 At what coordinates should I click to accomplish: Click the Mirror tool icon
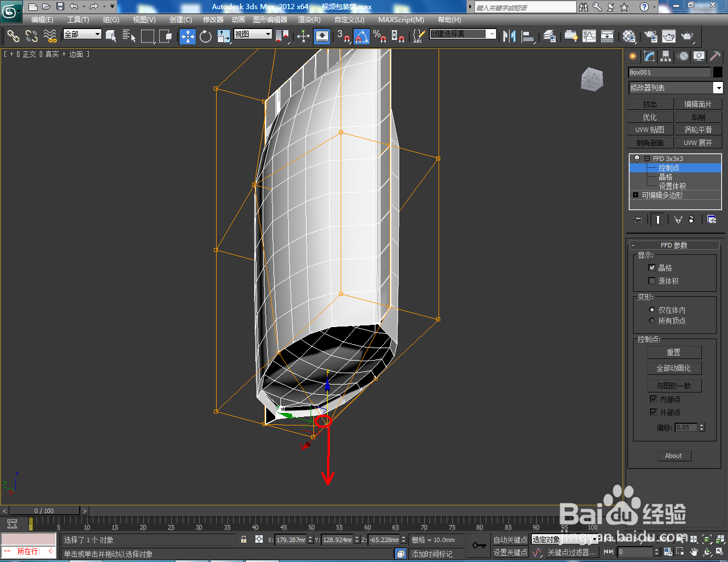[x=510, y=36]
